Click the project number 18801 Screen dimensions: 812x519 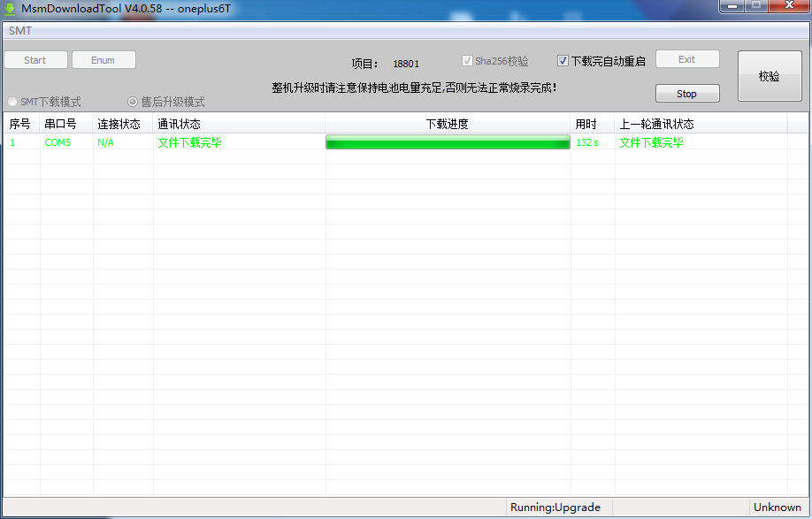click(406, 64)
